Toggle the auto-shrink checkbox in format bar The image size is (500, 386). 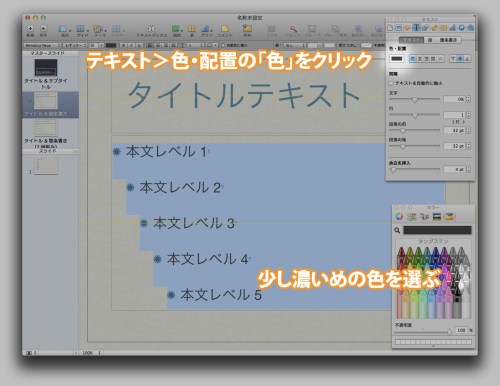(223, 45)
